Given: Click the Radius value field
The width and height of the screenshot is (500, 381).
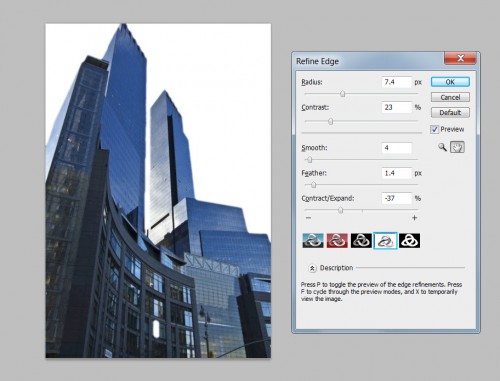Looking at the screenshot, I should pos(397,82).
